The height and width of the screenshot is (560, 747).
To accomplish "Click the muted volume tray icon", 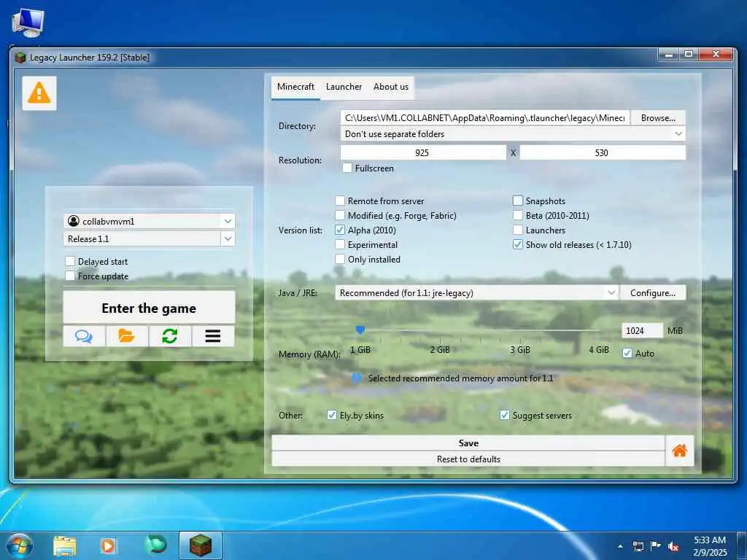I will coord(673,546).
